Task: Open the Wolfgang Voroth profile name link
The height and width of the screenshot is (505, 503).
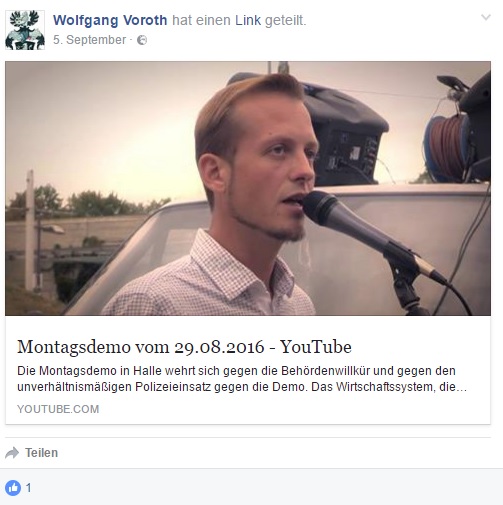Action: (110, 20)
